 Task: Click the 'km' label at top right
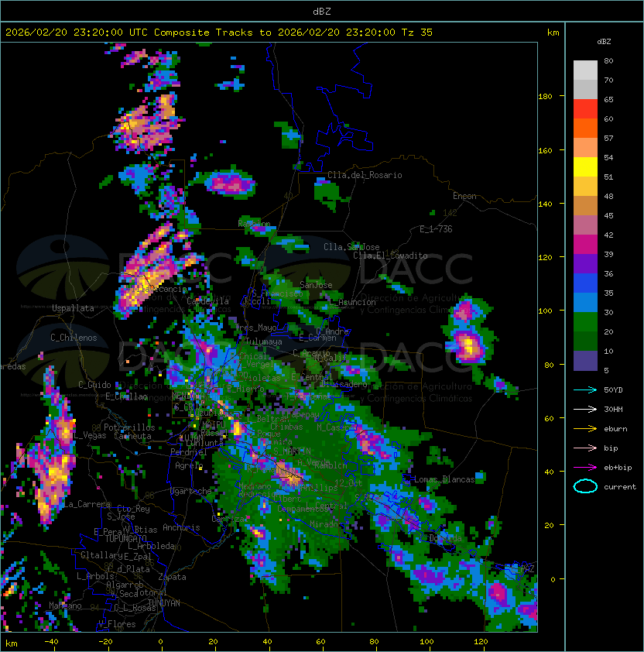point(553,33)
